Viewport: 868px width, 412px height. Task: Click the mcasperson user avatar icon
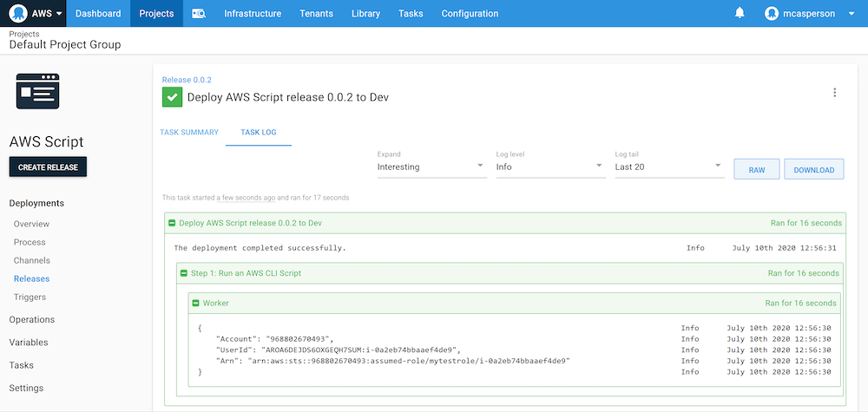(773, 14)
